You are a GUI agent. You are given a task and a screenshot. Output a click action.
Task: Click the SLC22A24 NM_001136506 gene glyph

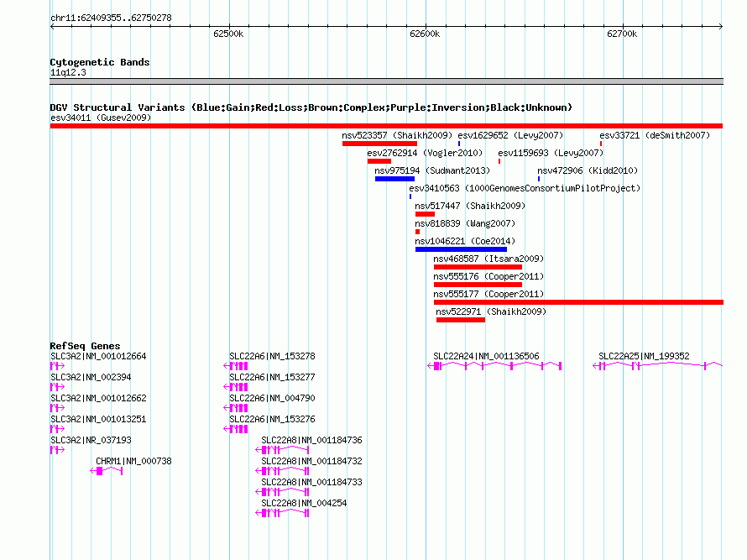pos(494,366)
